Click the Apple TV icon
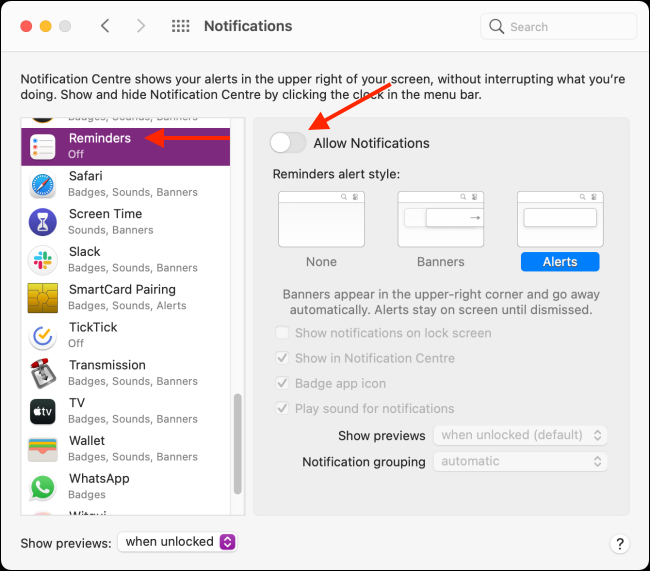 point(42,411)
